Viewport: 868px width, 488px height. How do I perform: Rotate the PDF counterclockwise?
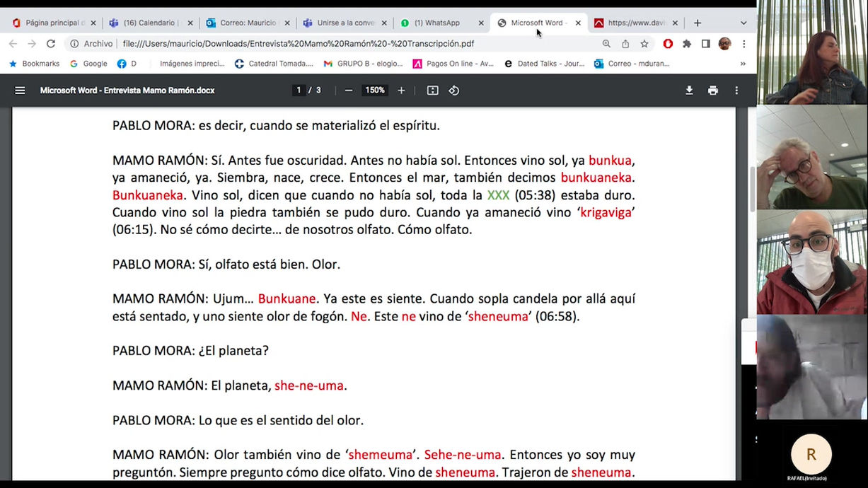click(x=454, y=91)
